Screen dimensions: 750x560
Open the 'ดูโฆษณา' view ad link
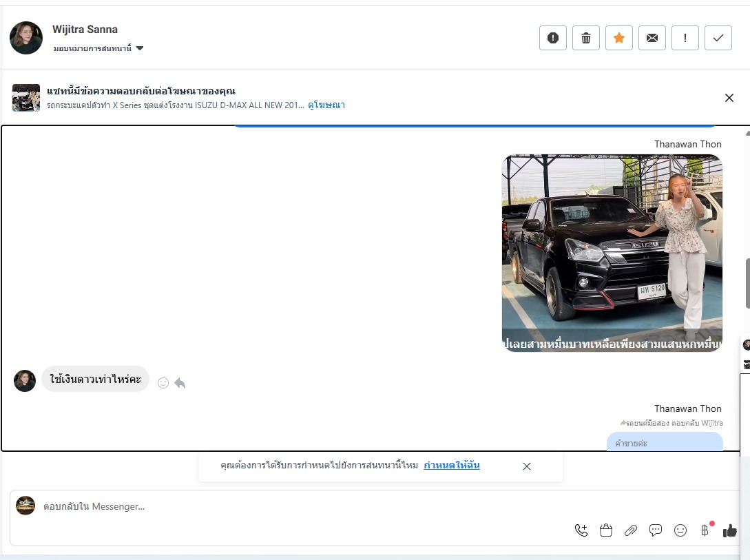326,105
